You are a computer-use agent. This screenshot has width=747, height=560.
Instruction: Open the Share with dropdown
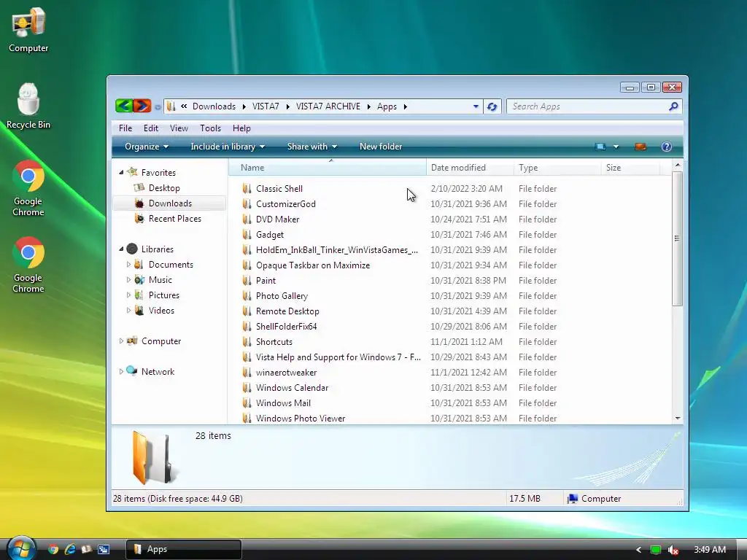tap(312, 147)
